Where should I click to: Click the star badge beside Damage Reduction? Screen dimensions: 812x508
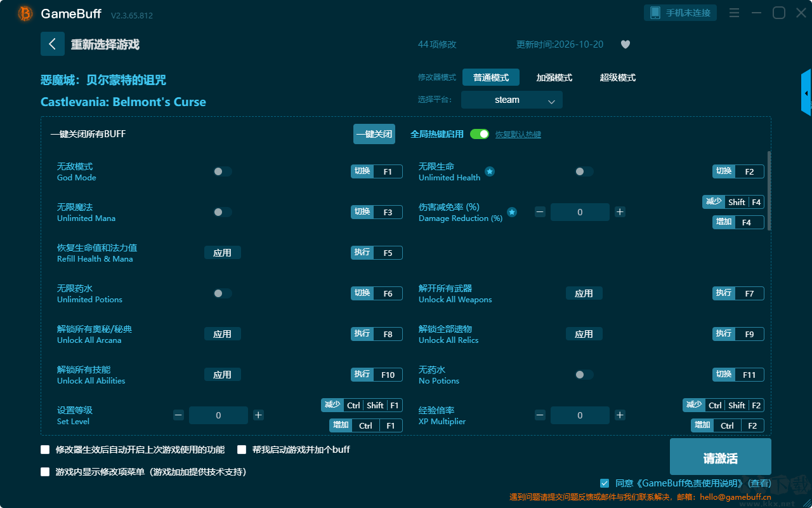tap(512, 212)
